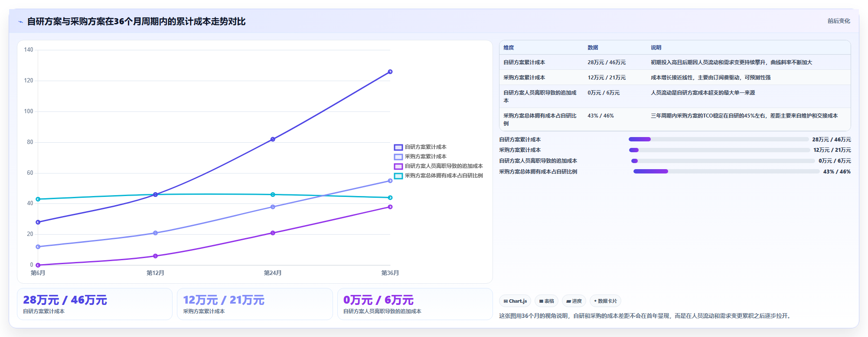Screen dimensions: 868x337
Task: Click the progress value 43% / 46%
Action: point(837,172)
